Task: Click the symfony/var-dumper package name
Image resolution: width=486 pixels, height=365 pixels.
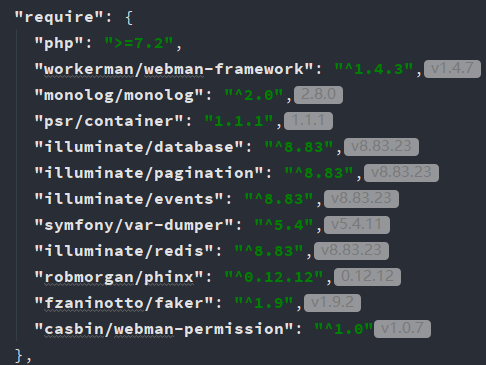Action: [134, 225]
